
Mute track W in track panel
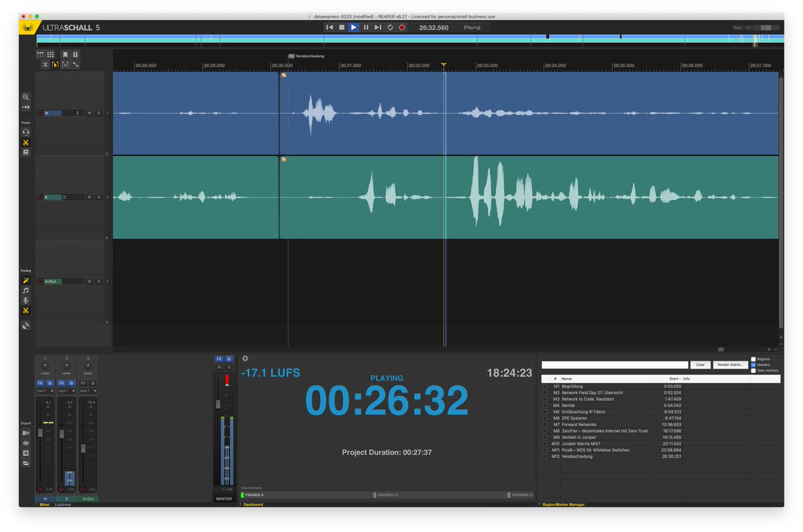pos(89,113)
